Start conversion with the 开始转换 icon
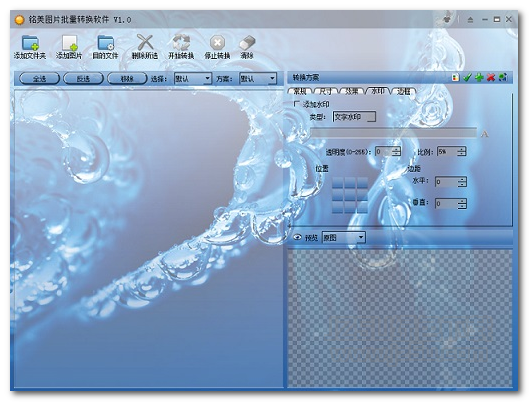This screenshot has height=402, width=529. 181,42
